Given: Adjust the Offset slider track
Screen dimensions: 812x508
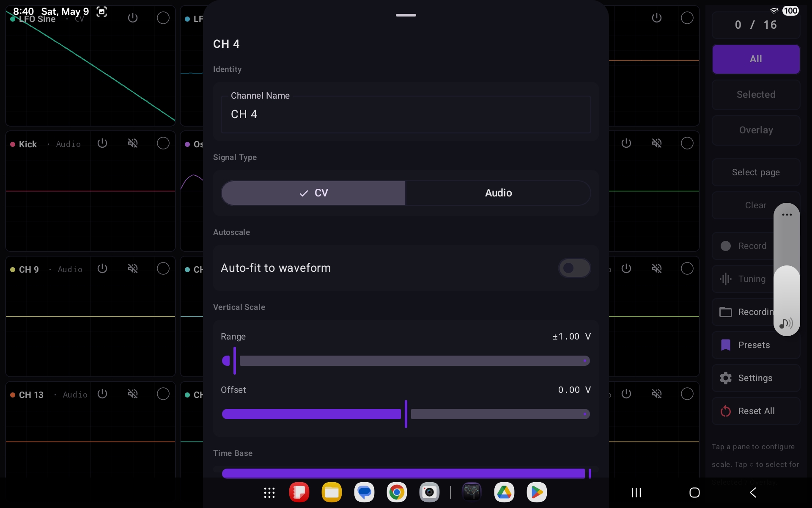Looking at the screenshot, I should (406, 414).
